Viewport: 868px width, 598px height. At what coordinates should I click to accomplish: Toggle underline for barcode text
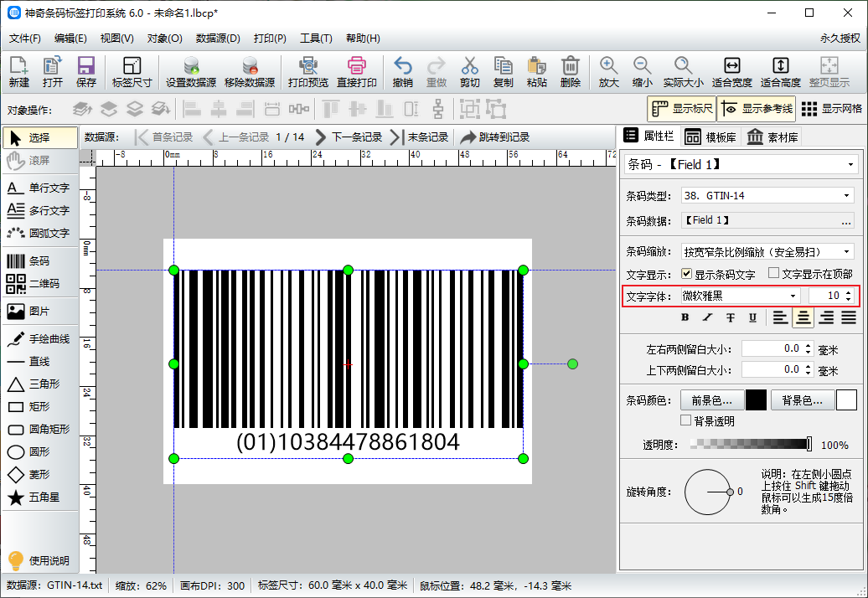coord(752,317)
